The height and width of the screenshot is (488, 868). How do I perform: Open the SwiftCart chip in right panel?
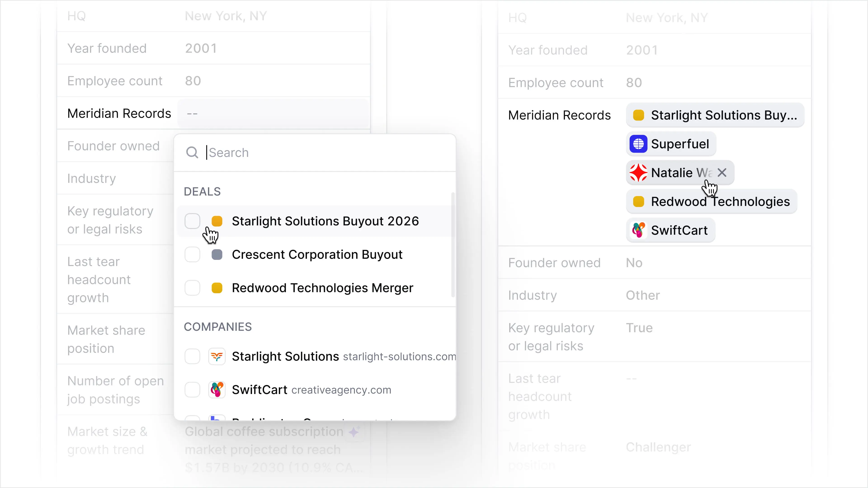670,230
